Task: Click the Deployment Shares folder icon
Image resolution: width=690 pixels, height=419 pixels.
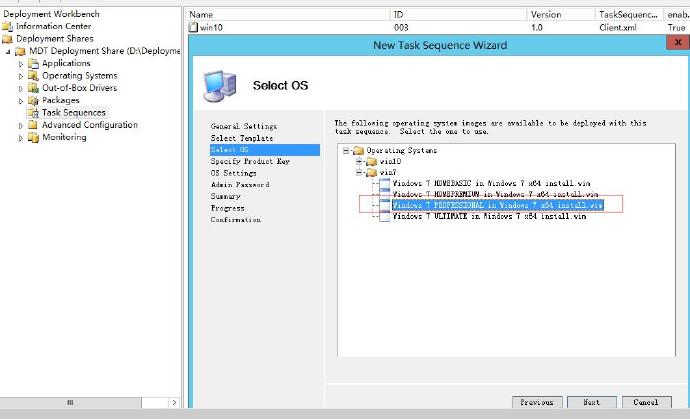Action: pos(7,39)
